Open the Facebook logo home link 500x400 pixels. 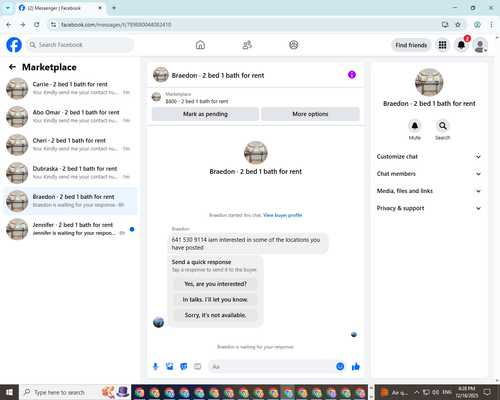click(14, 45)
